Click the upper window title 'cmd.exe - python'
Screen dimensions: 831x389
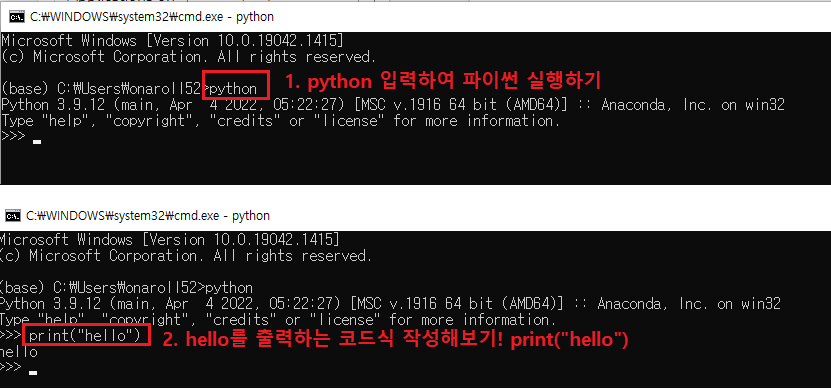pyautogui.click(x=152, y=16)
